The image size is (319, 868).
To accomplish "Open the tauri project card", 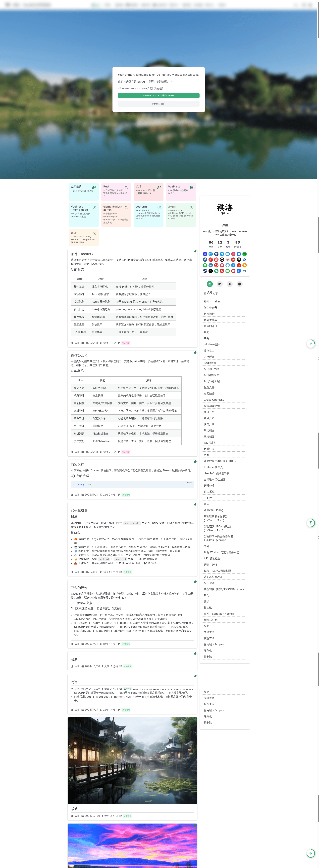I will point(84,238).
